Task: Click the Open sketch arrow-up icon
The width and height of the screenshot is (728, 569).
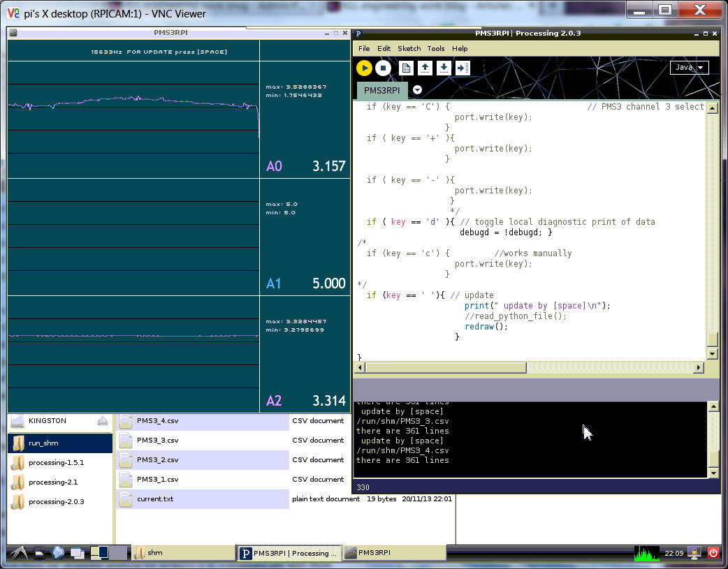Action: point(425,68)
